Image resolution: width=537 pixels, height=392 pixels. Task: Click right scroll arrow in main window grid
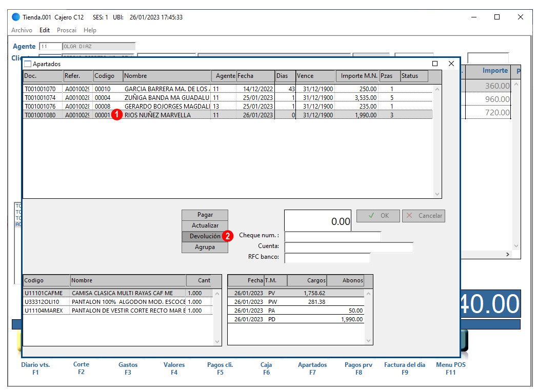click(508, 255)
